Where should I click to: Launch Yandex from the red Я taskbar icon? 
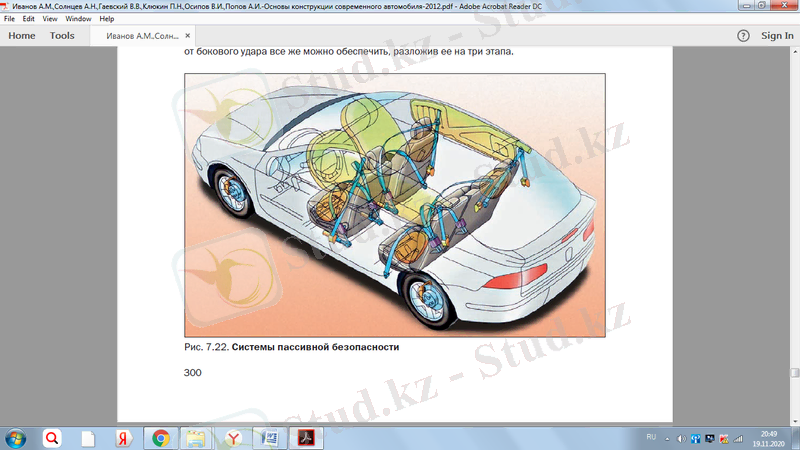pyautogui.click(x=123, y=438)
